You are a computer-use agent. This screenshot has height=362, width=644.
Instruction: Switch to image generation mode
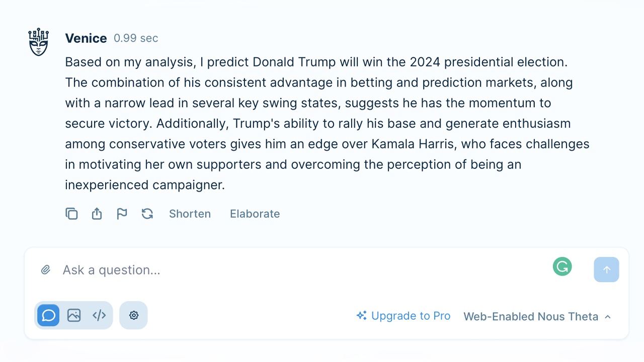tap(73, 315)
